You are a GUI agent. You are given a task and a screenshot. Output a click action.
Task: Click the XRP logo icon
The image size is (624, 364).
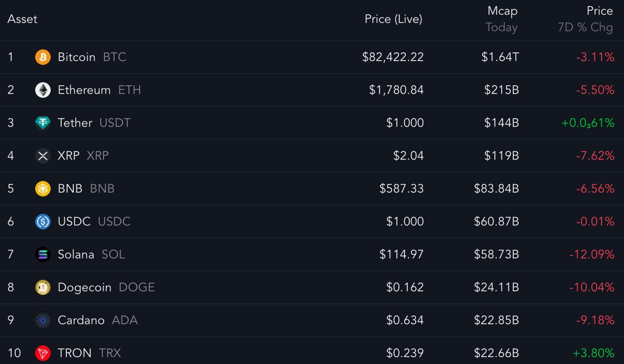pos(43,156)
